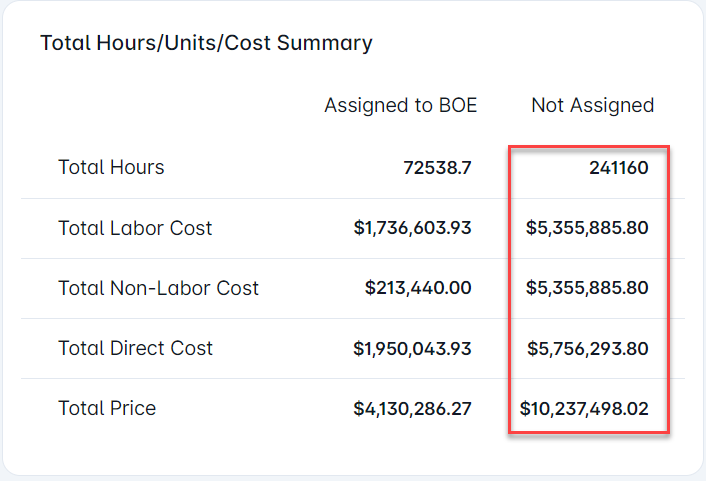Click the Total Hours/Units/Cost Summary title

[x=206, y=43]
